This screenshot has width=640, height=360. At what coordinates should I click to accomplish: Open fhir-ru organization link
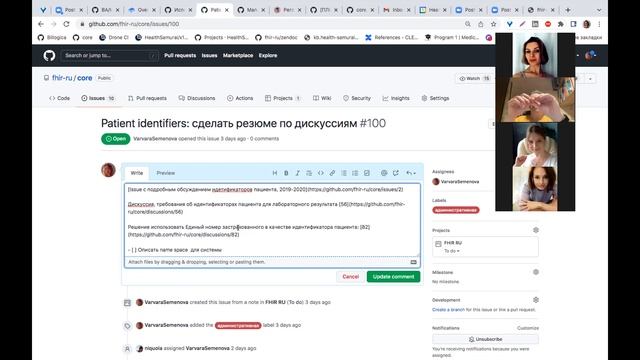62,78
